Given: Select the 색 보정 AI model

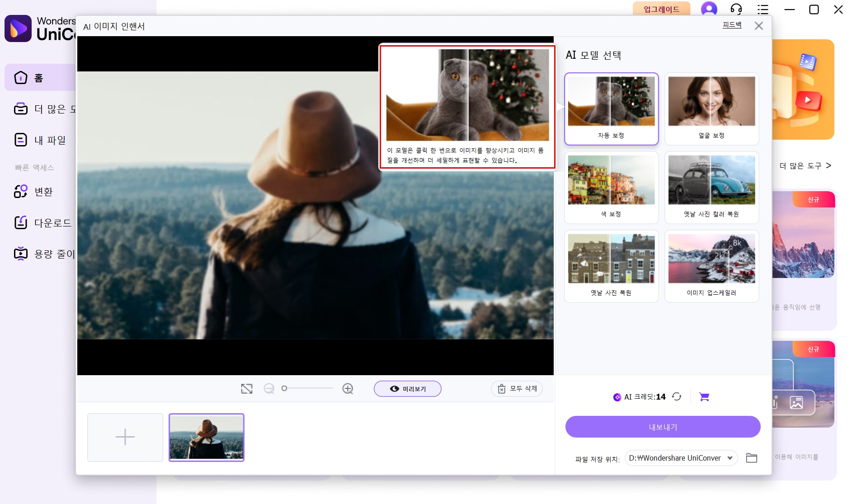Looking at the screenshot, I should tap(611, 187).
